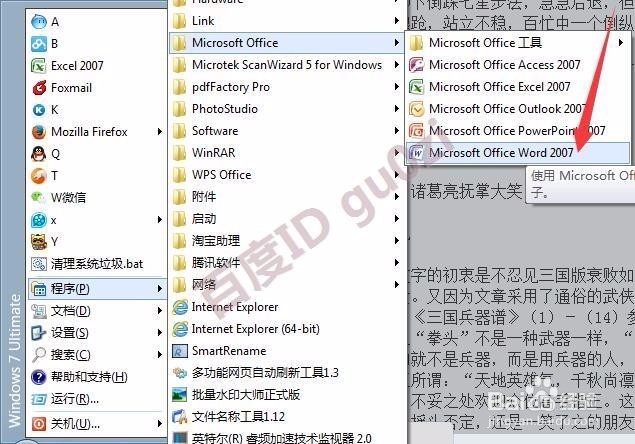Open 帮助和支持(H) help entry
This screenshot has height=444, width=635.
pos(97,377)
